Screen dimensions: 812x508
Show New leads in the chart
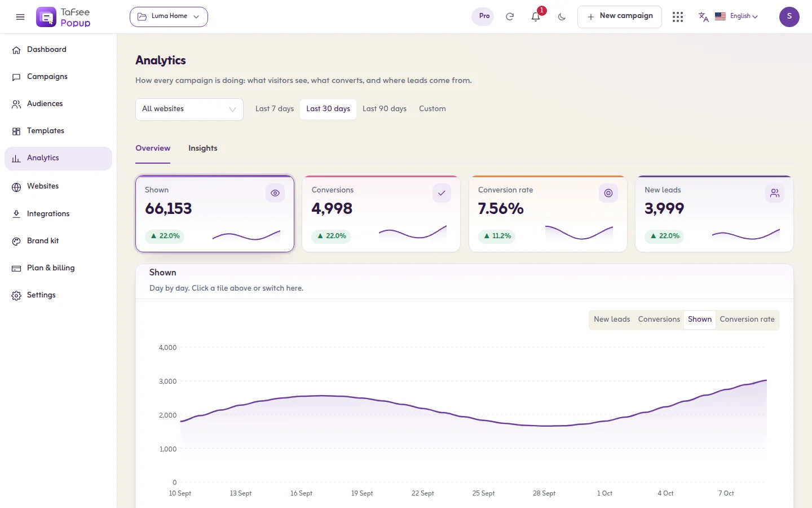[612, 319]
